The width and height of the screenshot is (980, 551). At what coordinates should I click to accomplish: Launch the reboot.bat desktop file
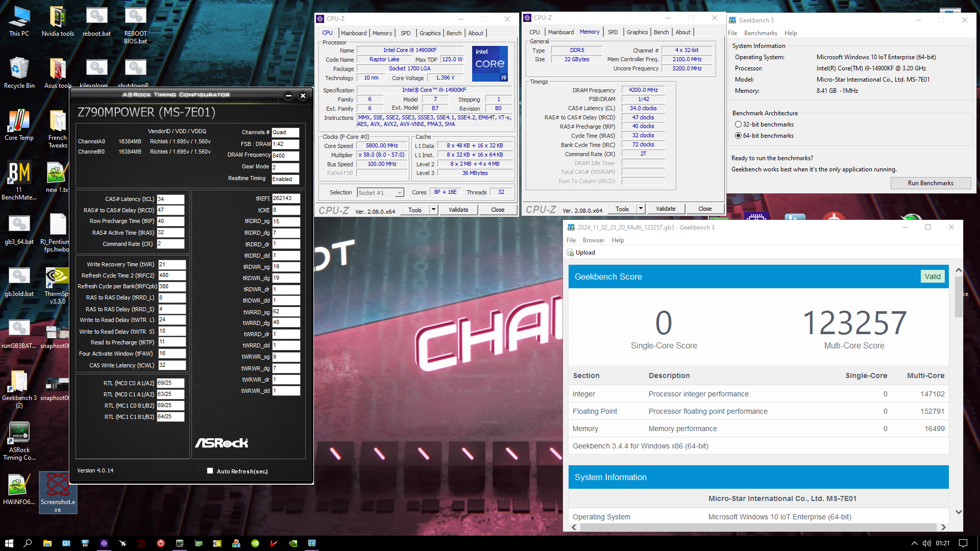click(x=96, y=21)
